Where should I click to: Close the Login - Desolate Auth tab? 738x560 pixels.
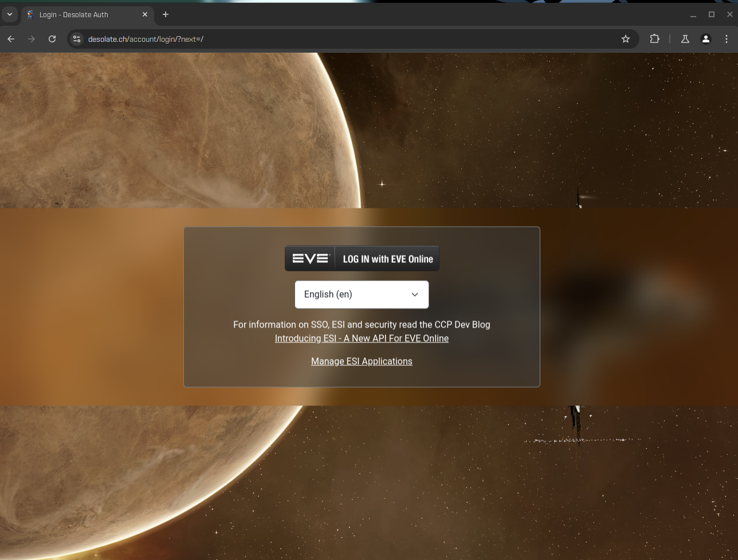(145, 14)
